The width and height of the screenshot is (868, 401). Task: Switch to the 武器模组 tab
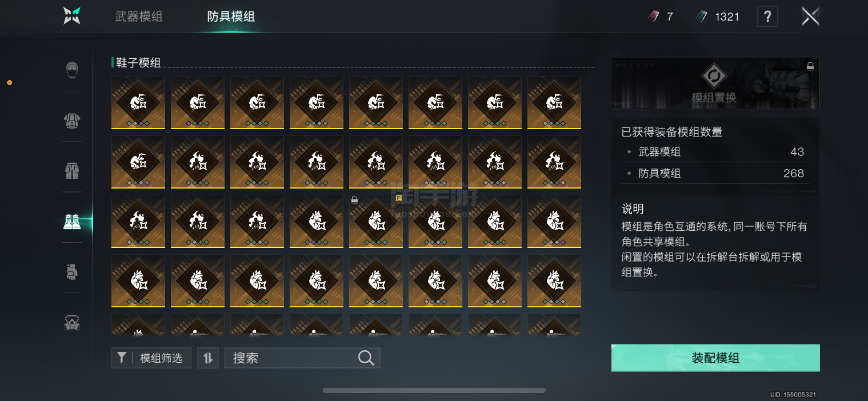click(x=138, y=16)
